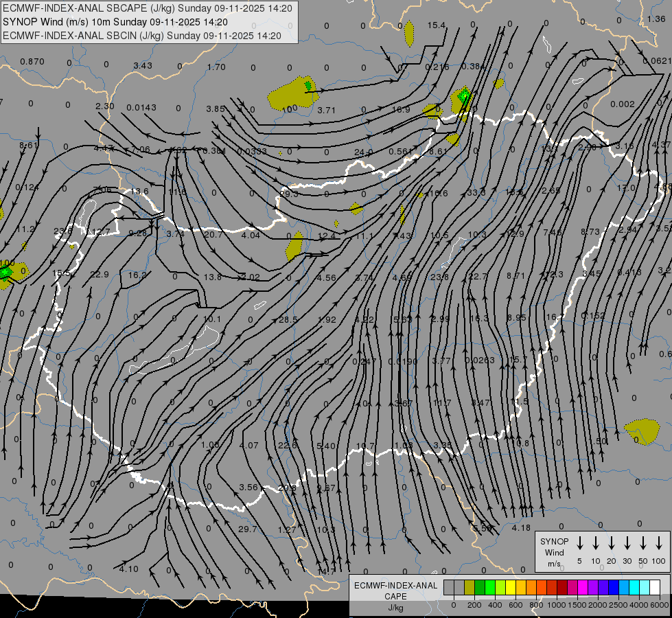The image size is (672, 618).
Task: Click the 6000 tick label on CAPE scale
Action: coord(660,605)
